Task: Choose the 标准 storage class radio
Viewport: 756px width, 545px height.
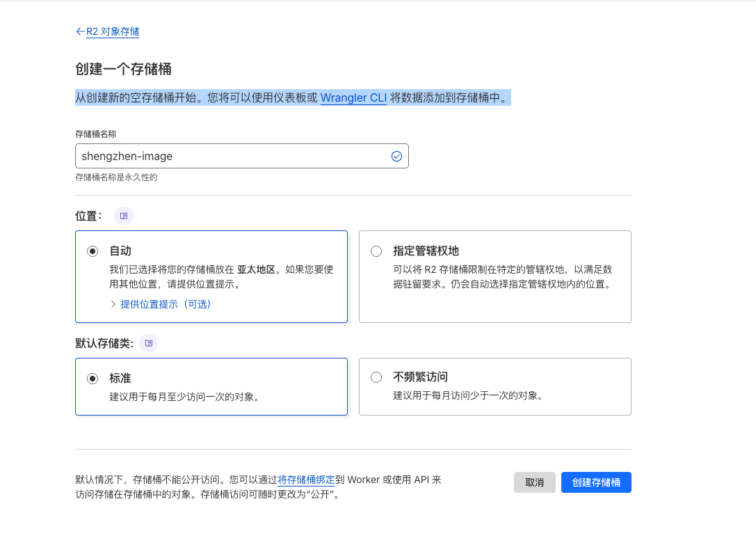Action: click(x=93, y=378)
